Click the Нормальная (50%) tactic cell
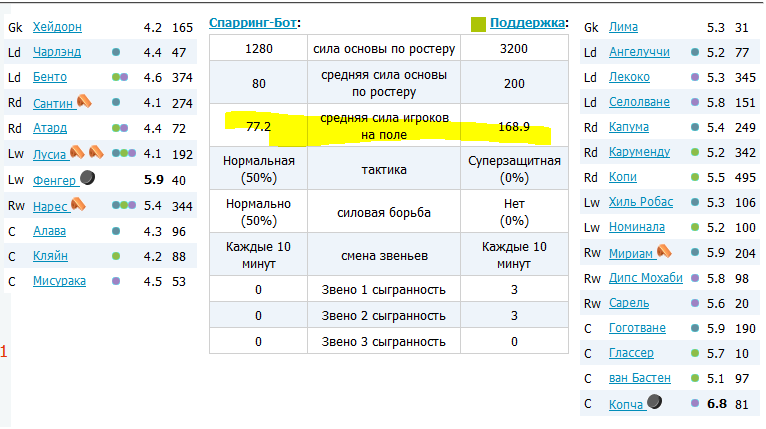 [259, 169]
